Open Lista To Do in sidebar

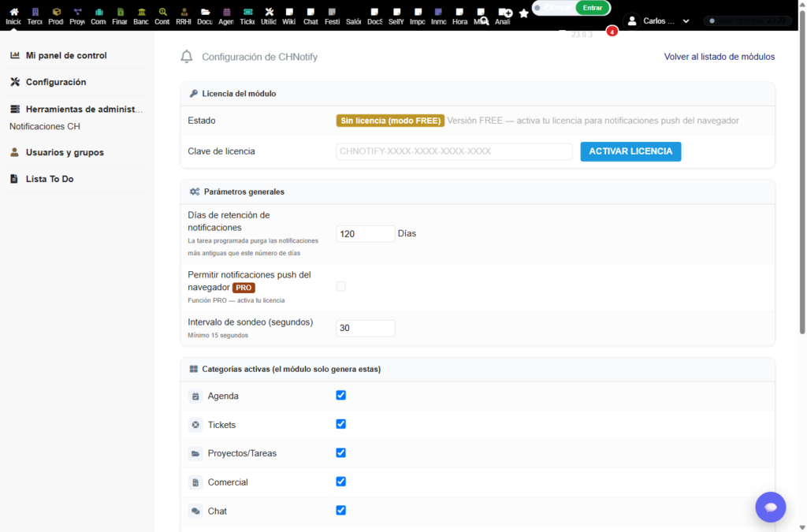pyautogui.click(x=50, y=179)
